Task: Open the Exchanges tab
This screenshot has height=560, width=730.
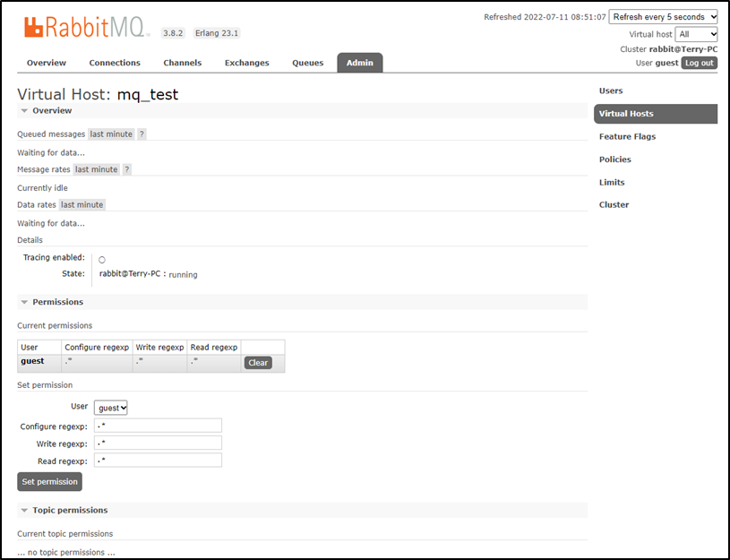Action: 246,63
